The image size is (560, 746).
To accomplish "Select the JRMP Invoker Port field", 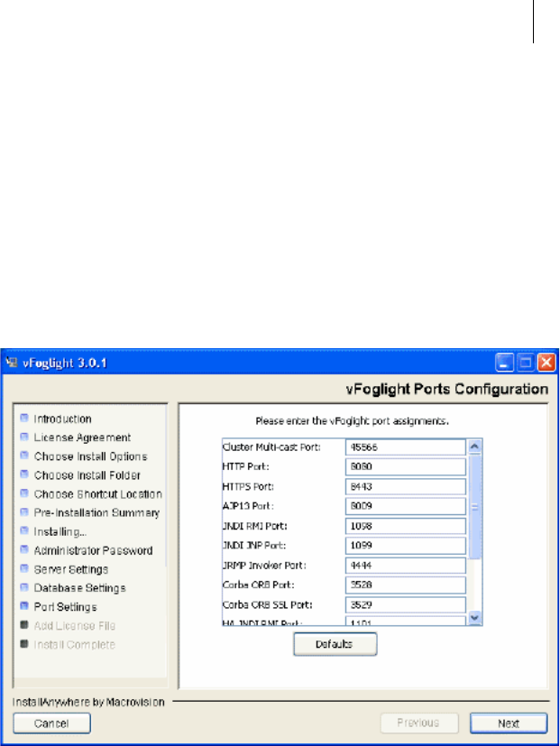I will (406, 566).
